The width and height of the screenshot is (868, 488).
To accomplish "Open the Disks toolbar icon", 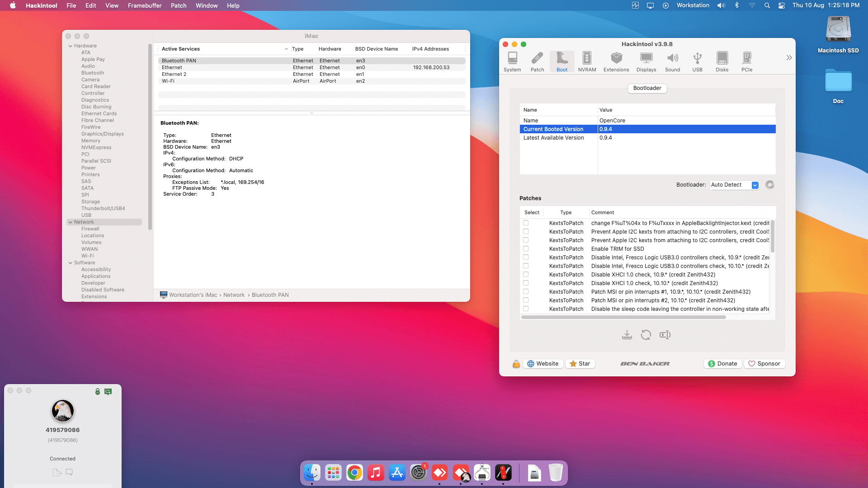I will pyautogui.click(x=722, y=61).
